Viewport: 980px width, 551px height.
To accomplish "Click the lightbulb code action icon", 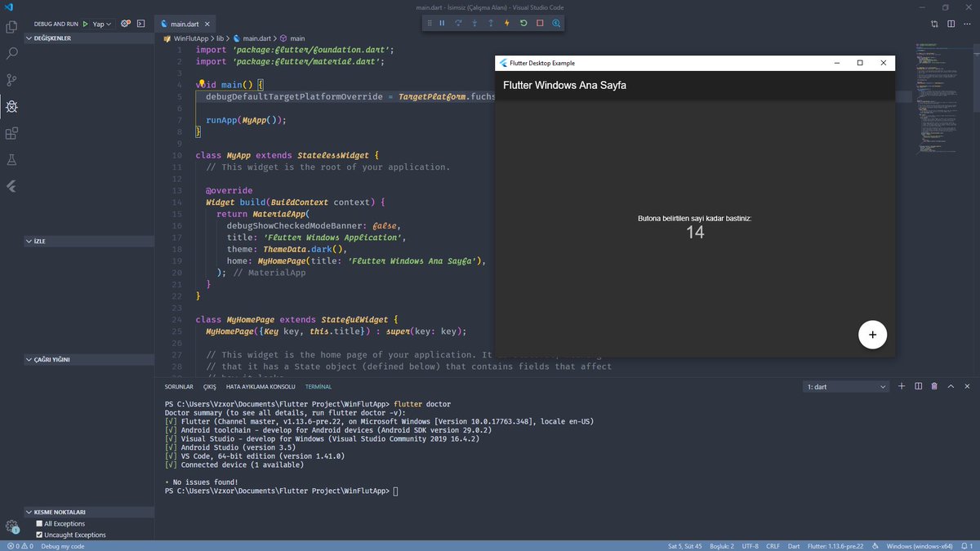I will pyautogui.click(x=201, y=84).
